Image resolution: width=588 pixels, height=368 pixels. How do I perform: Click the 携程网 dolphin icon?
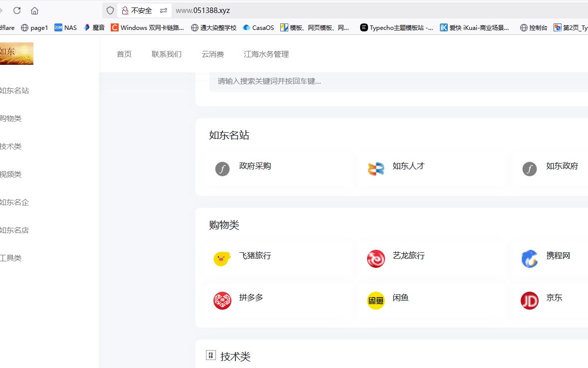click(x=530, y=259)
